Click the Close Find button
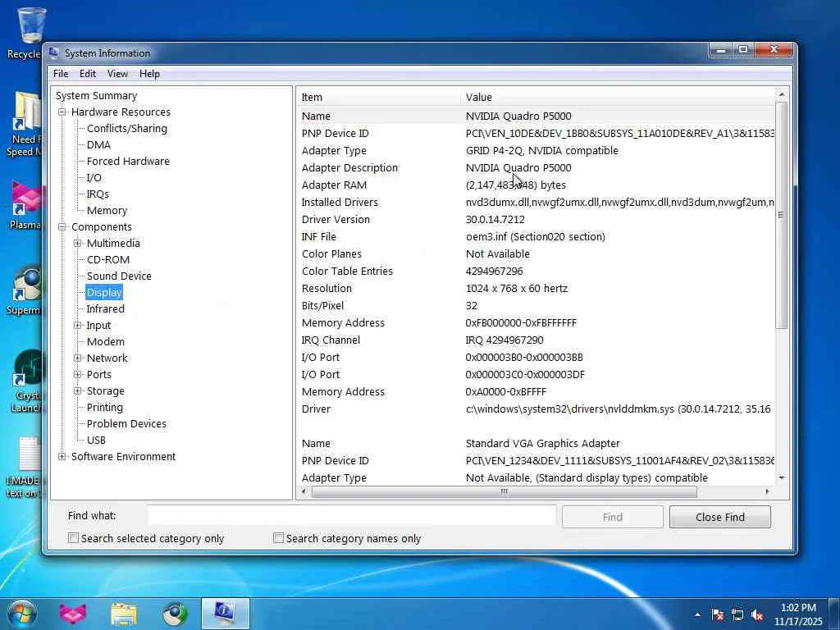 coord(720,517)
